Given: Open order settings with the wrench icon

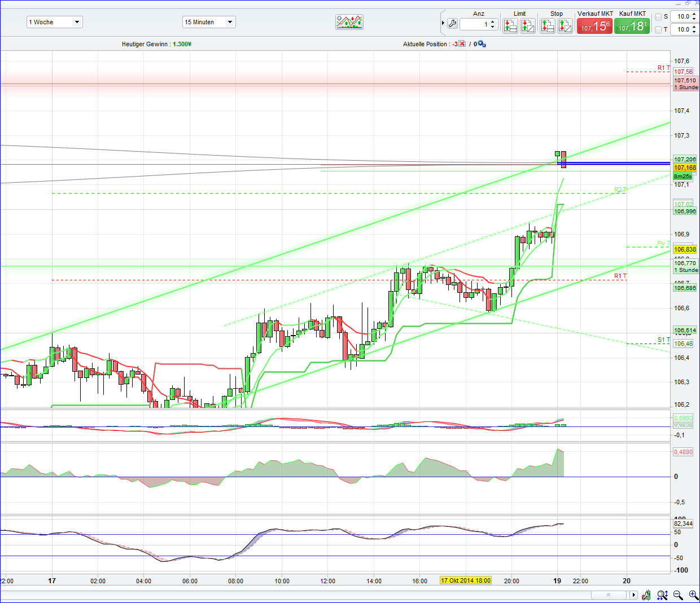Looking at the screenshot, I should (x=452, y=24).
